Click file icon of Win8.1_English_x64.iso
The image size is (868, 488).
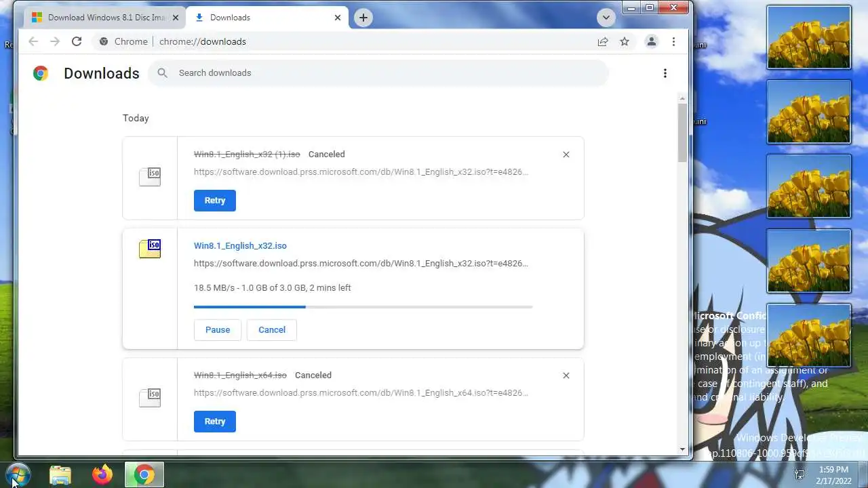point(150,397)
